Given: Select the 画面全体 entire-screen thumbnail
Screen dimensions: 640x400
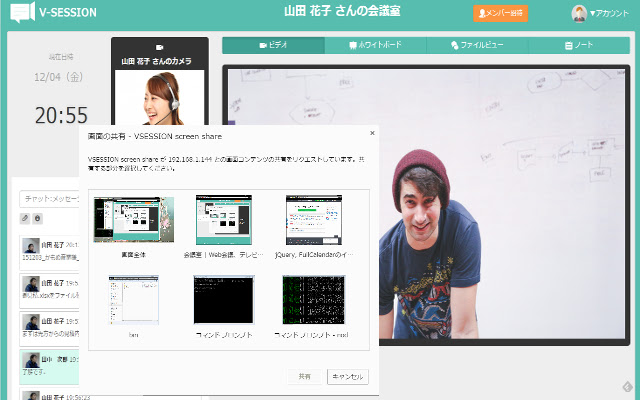Looking at the screenshot, I should 134,220.
